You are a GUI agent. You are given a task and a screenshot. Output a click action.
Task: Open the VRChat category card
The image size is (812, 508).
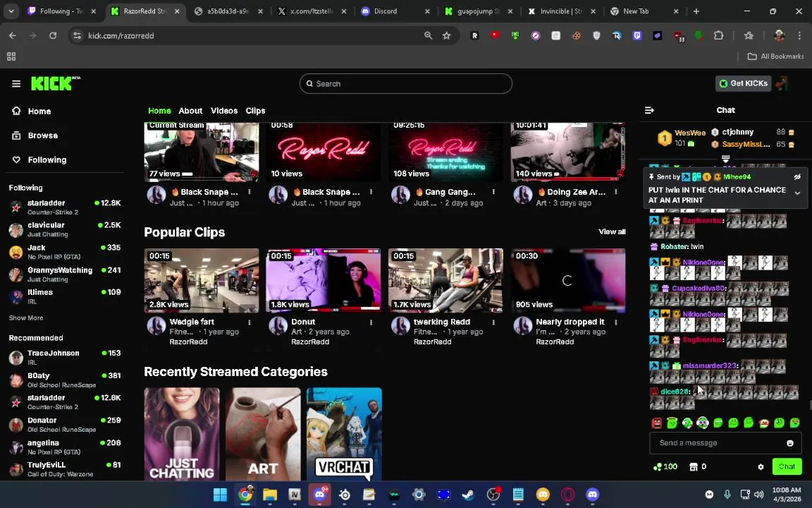pos(345,435)
